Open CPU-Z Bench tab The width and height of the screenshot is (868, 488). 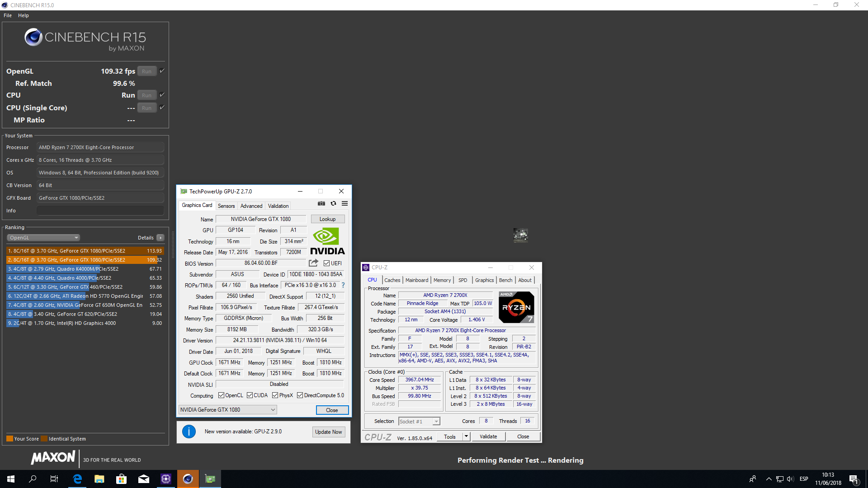(x=505, y=280)
